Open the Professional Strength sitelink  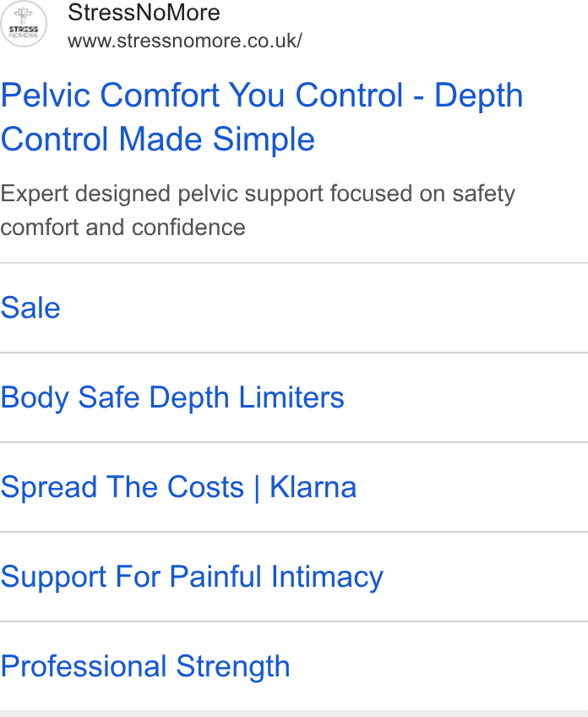[x=145, y=666]
